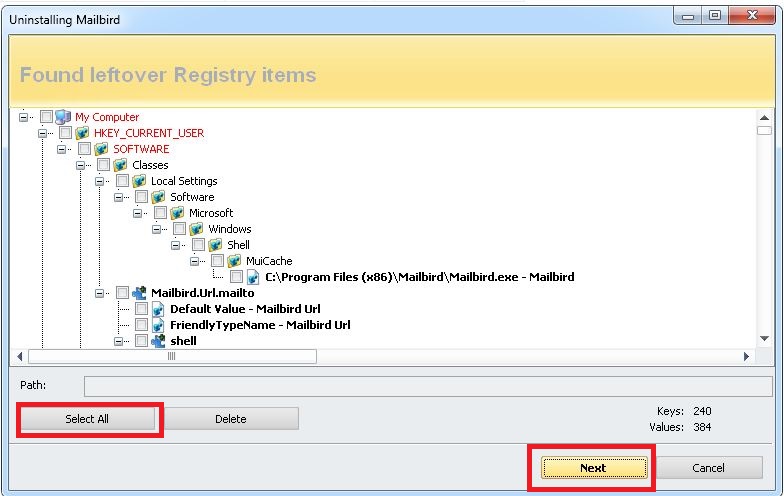Click the Microsoft registry key icon
The image size is (784, 496).
[x=177, y=213]
